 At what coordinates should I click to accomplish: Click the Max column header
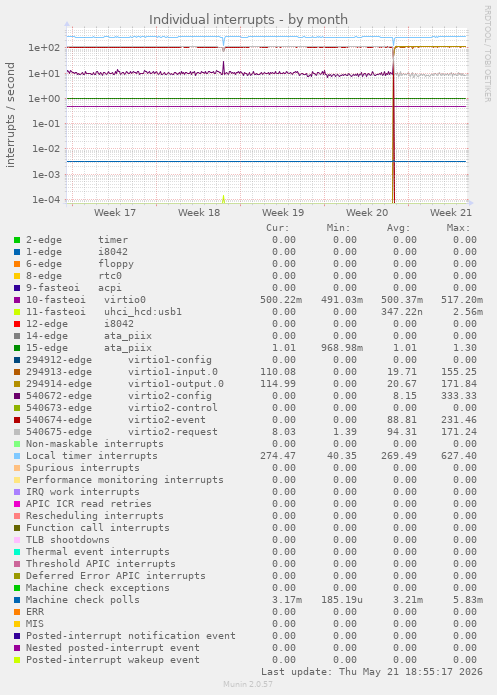[458, 228]
